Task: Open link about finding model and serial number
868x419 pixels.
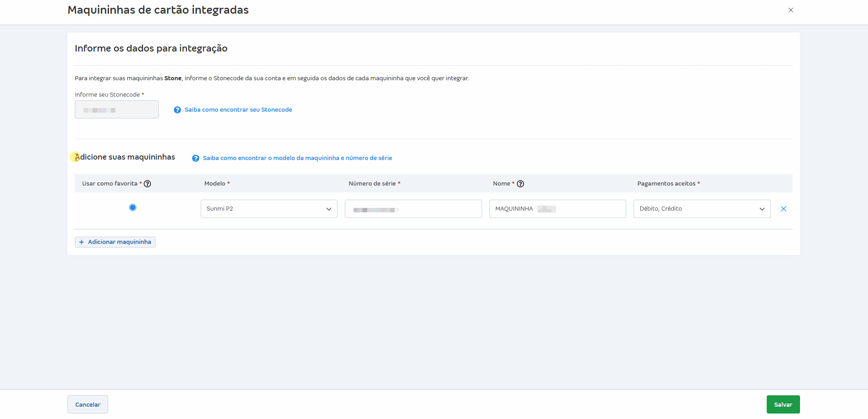Action: (297, 158)
